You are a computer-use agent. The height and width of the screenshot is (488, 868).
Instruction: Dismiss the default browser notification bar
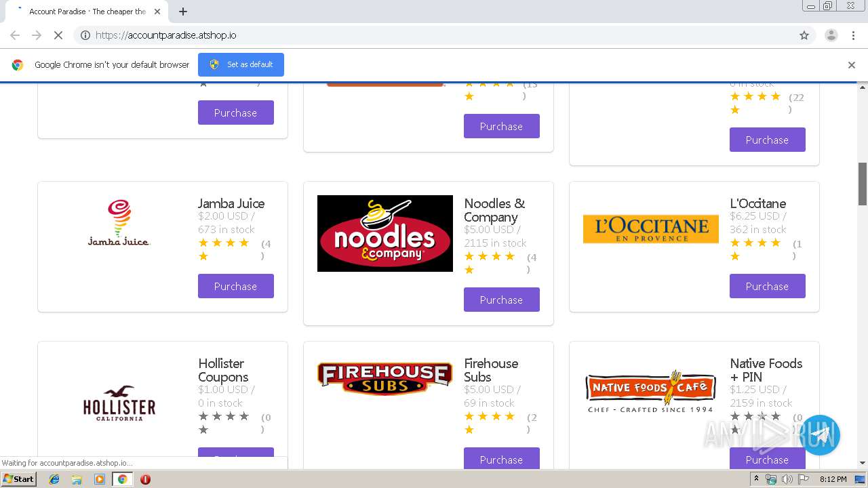852,65
